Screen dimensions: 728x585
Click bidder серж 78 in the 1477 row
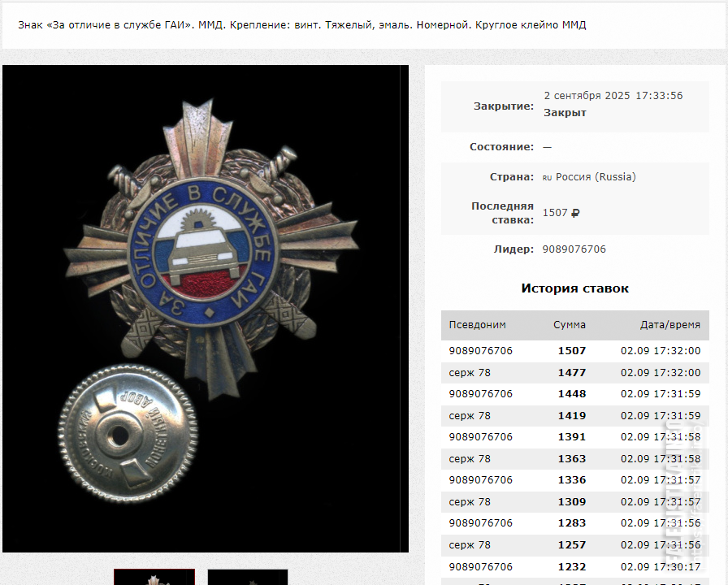(470, 373)
